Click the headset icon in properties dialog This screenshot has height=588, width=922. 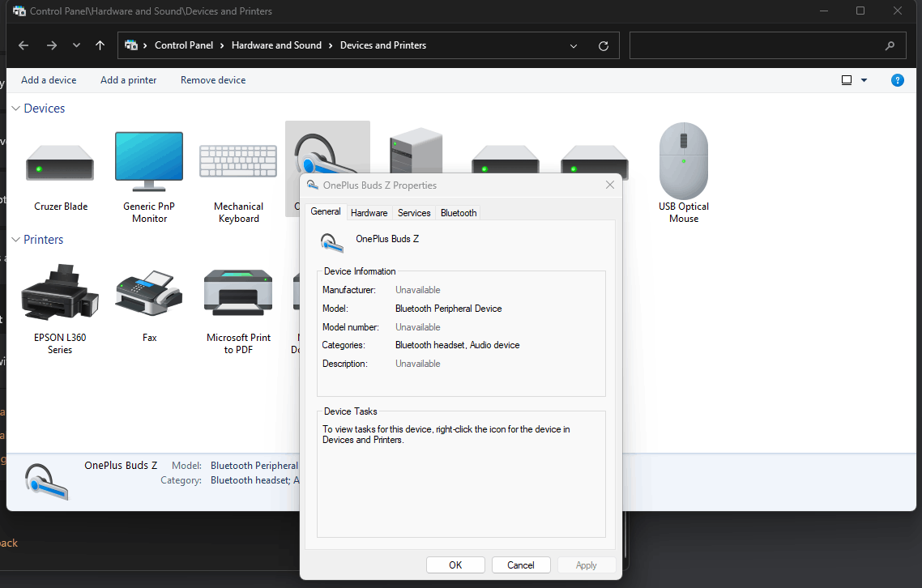coord(331,242)
